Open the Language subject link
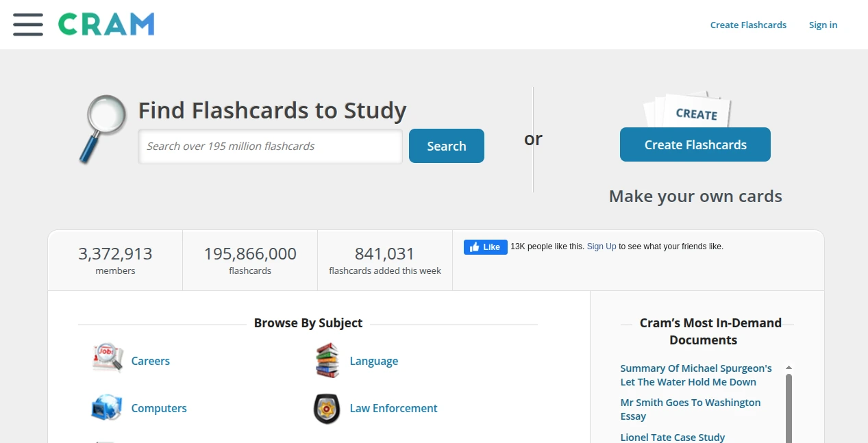The height and width of the screenshot is (443, 868). click(x=374, y=361)
